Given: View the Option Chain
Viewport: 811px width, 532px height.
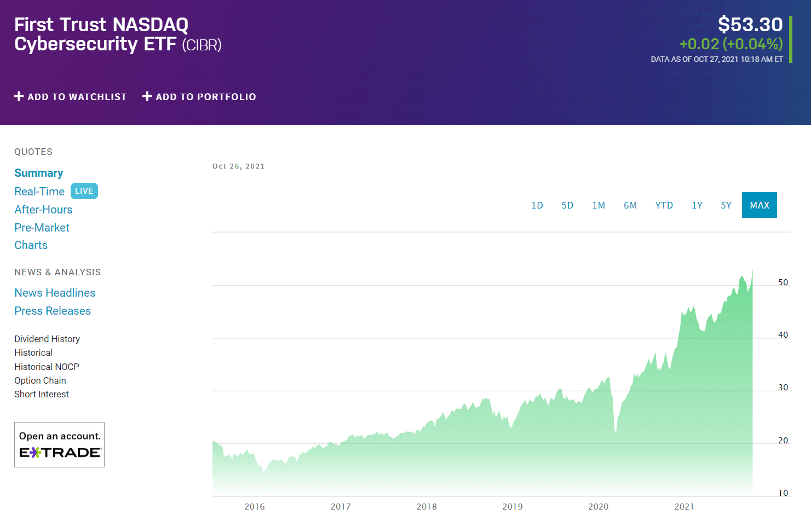Looking at the screenshot, I should [40, 380].
